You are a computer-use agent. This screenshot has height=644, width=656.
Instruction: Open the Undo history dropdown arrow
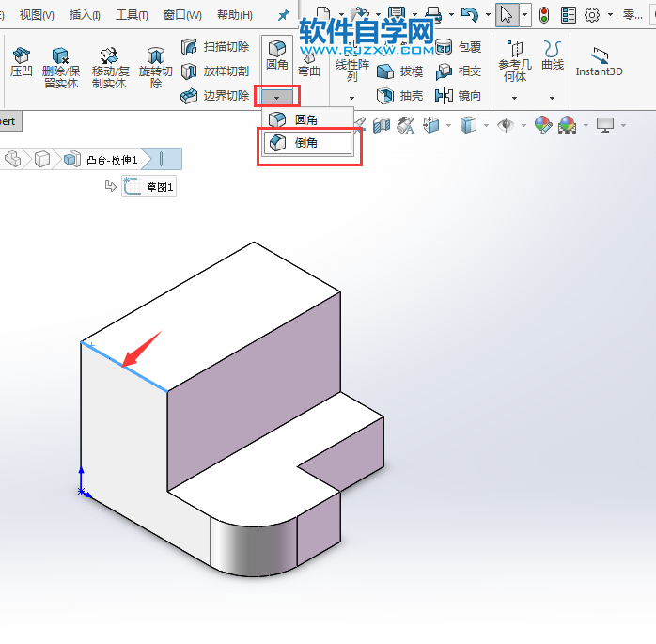[x=488, y=15]
